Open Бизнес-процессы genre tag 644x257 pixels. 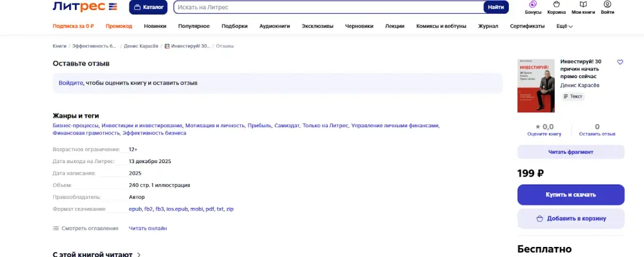(75, 125)
